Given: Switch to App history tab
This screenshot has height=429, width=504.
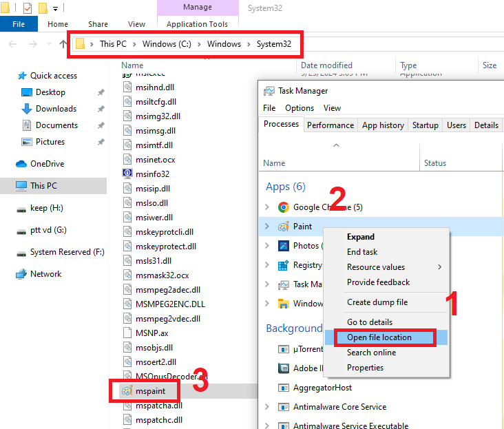Looking at the screenshot, I should (383, 125).
